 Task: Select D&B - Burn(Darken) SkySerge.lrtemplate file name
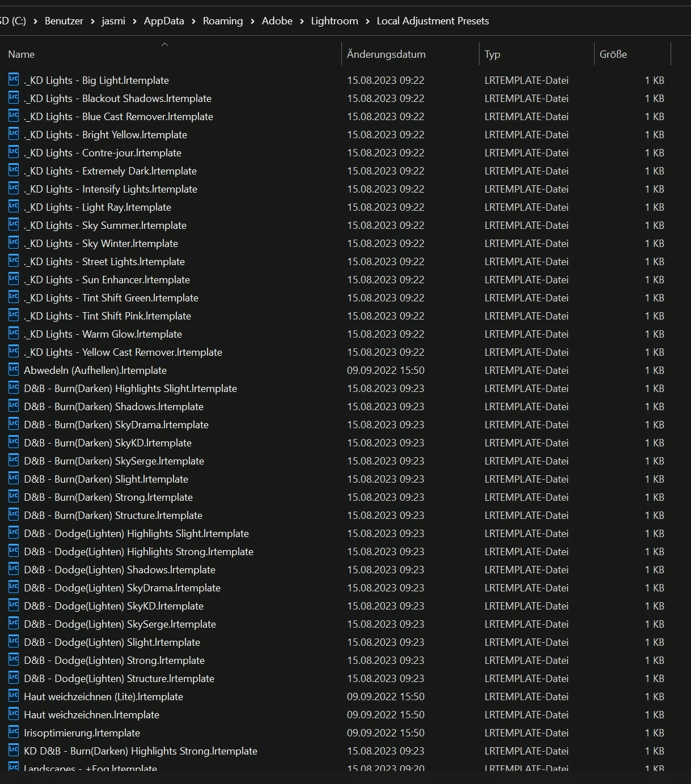point(114,461)
